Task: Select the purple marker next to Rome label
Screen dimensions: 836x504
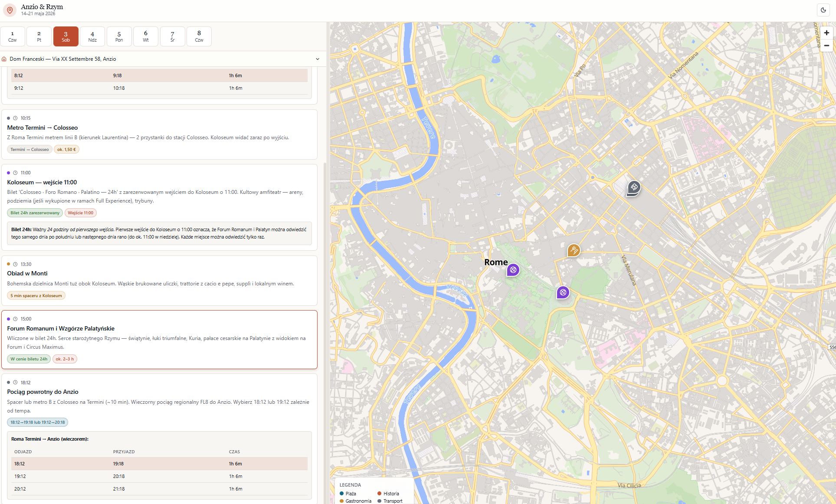Action: click(x=513, y=270)
